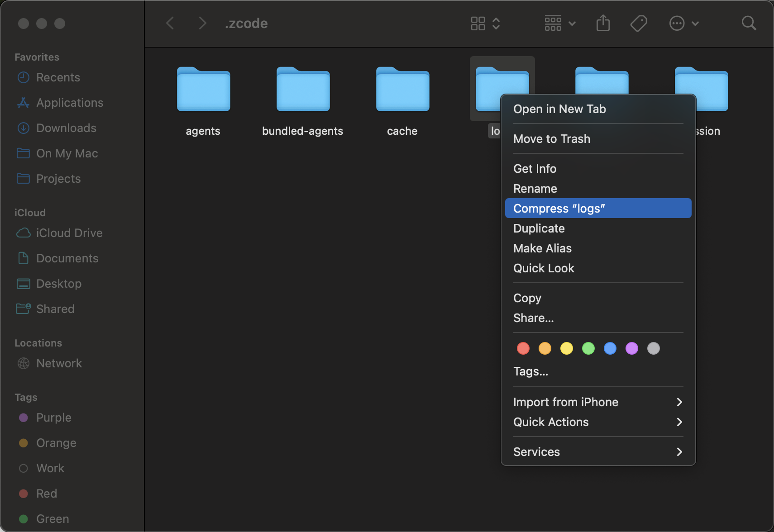Expand the Quick Actions submenu
This screenshot has height=532, width=774.
[x=597, y=422]
